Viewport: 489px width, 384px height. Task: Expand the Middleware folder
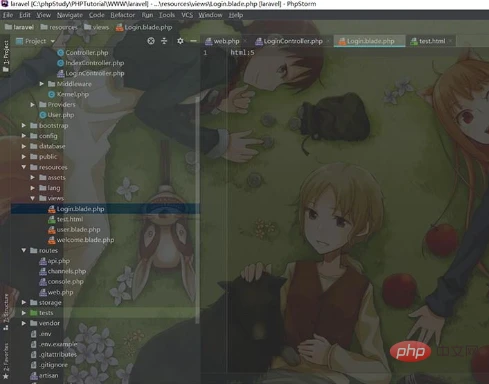coord(42,84)
